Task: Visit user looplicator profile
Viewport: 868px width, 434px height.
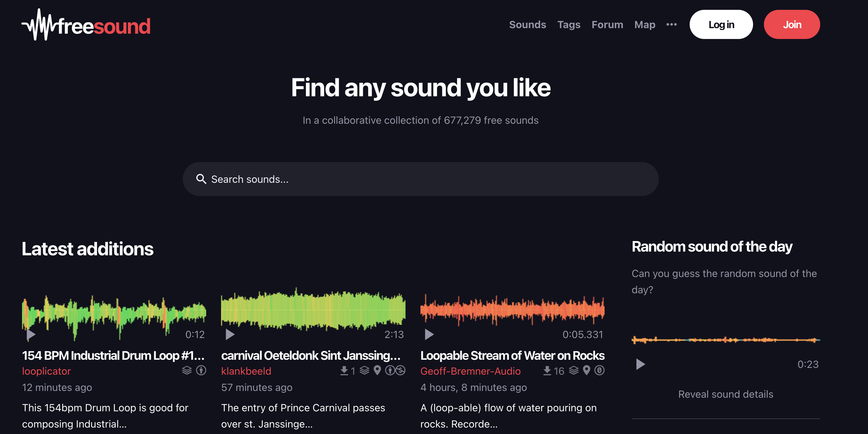Action: point(46,371)
